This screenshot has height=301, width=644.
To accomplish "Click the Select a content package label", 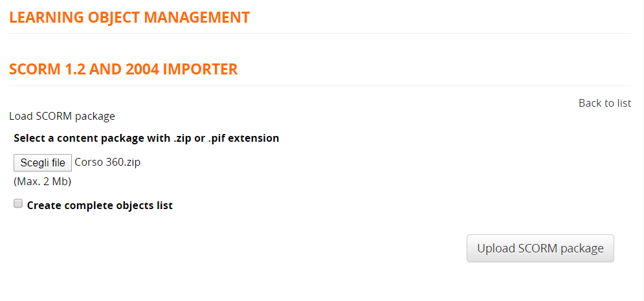I will pyautogui.click(x=146, y=138).
